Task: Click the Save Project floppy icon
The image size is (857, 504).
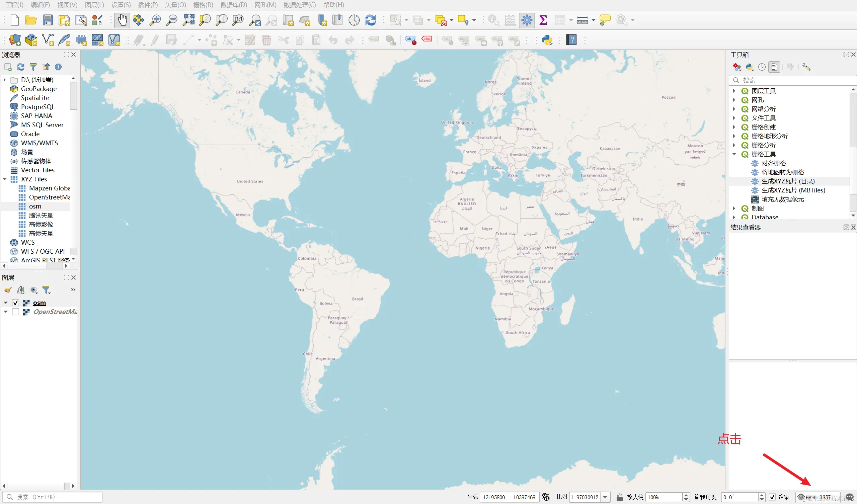Action: (48, 20)
